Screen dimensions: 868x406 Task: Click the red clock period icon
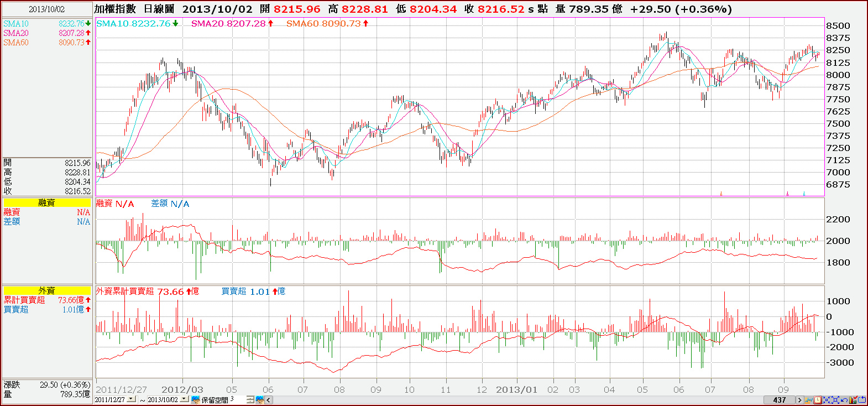pyautogui.click(x=817, y=400)
